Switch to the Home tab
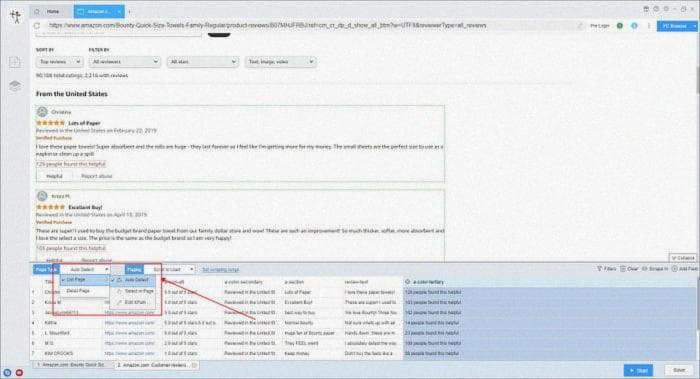 tap(49, 11)
